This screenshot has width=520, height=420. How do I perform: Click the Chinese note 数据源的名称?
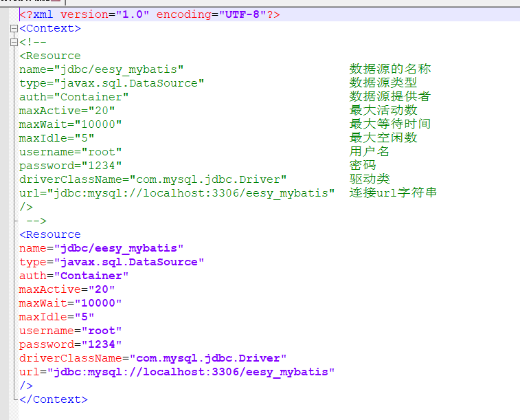coord(390,69)
